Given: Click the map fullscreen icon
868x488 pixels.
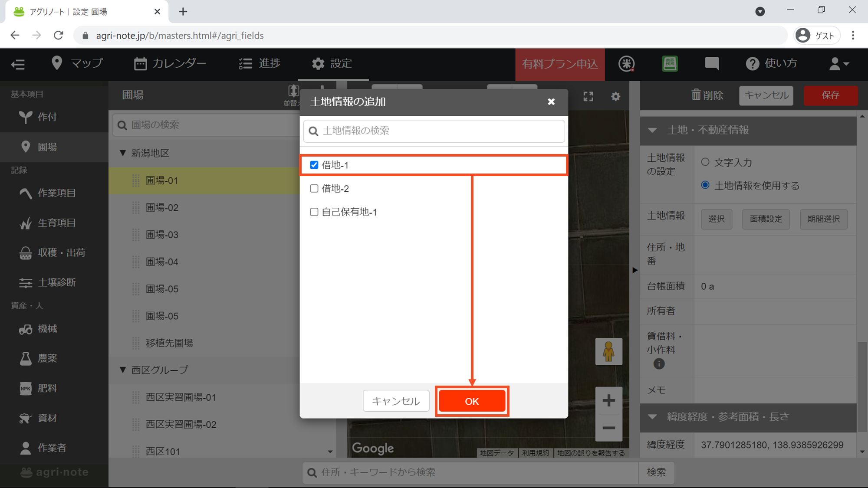Looking at the screenshot, I should pyautogui.click(x=588, y=96).
